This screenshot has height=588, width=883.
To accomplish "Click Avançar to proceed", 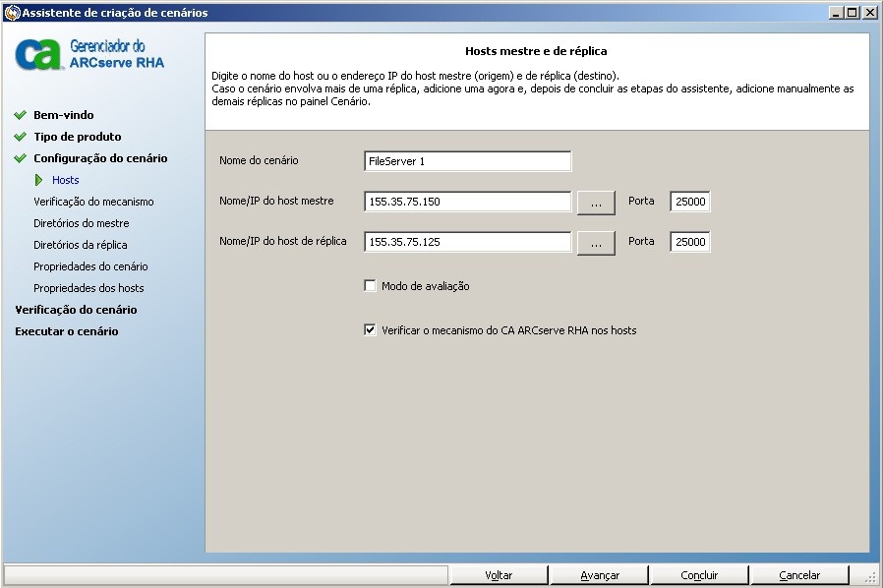I will coord(599,575).
